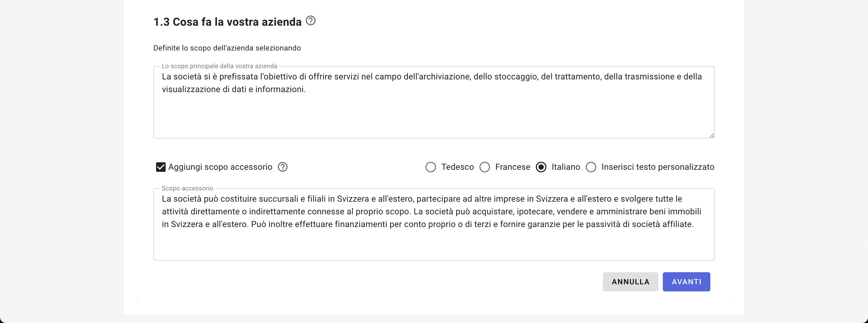Select the Italiano radio button
The width and height of the screenshot is (868, 323).
541,167
